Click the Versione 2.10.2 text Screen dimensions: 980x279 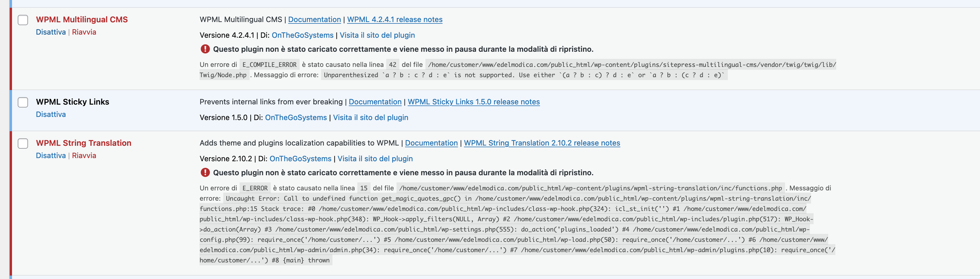[226, 158]
